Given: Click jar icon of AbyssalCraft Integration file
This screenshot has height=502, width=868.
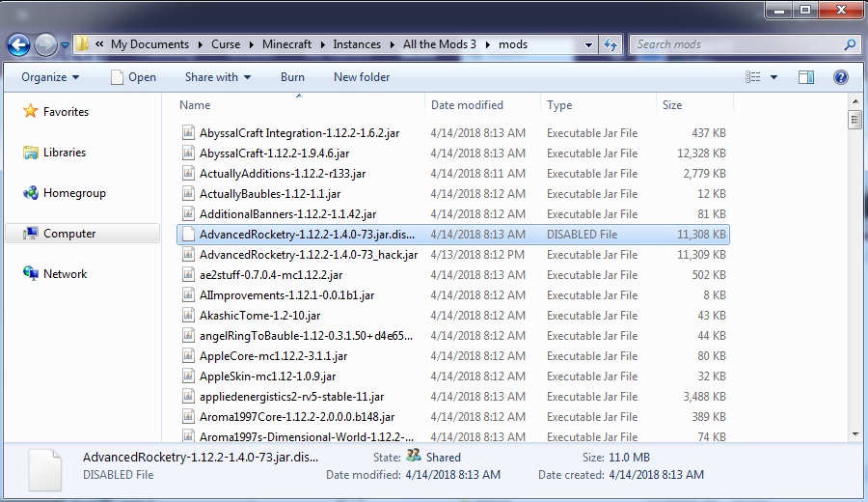Looking at the screenshot, I should (x=188, y=133).
